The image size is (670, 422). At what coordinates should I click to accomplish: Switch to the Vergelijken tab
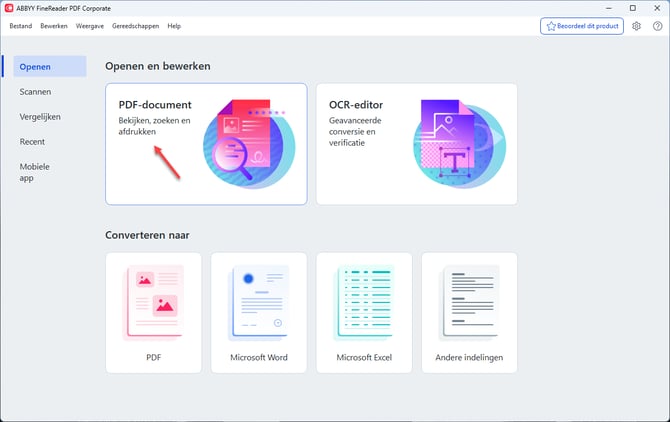tap(40, 117)
